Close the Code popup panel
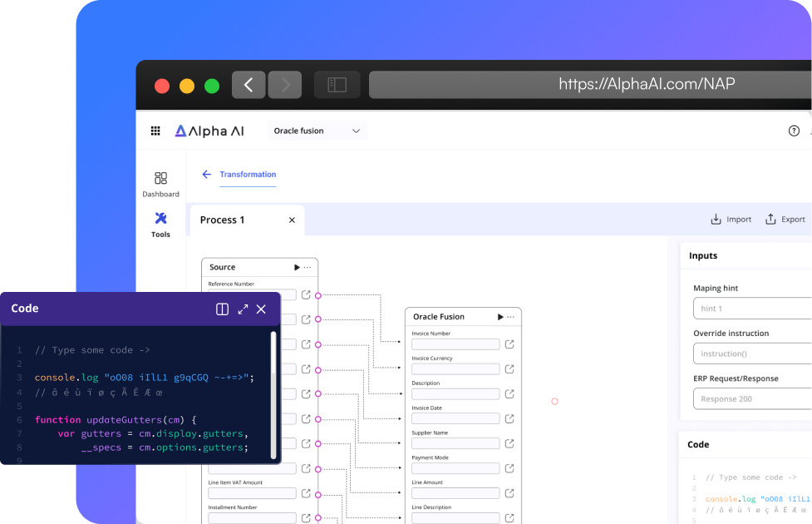The image size is (812, 524). click(x=262, y=309)
